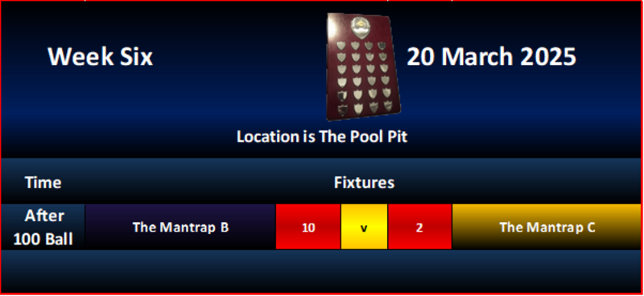
Task: Click the bottom-right shield on the plaque
Action: pos(389,106)
